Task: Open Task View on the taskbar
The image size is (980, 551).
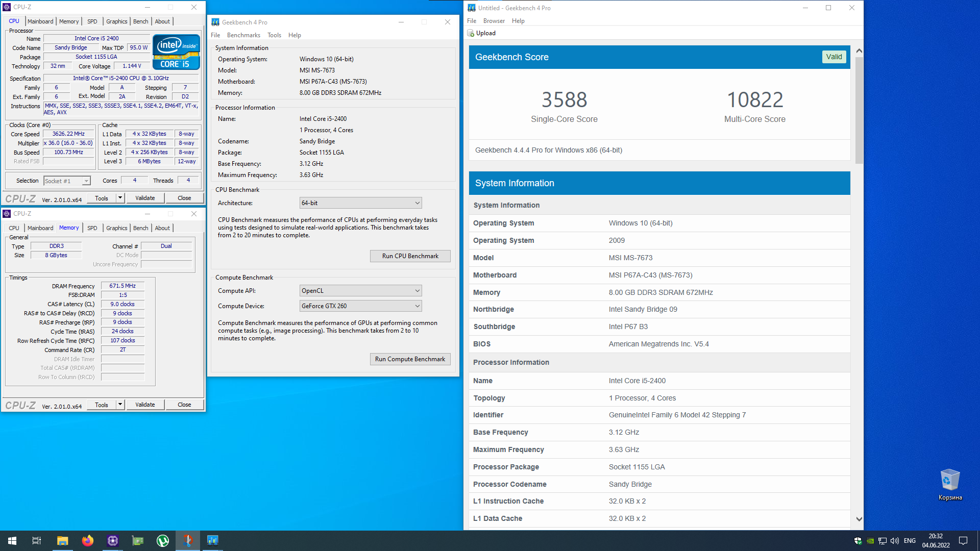Action: pos(37,541)
